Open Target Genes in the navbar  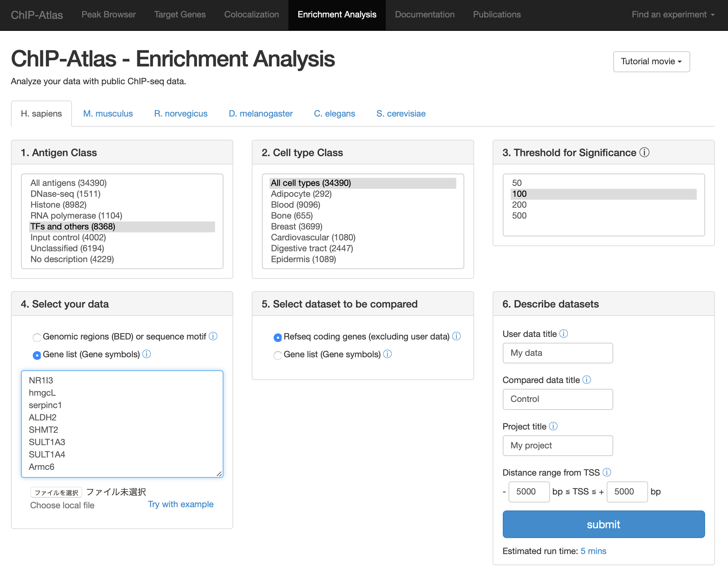tap(180, 15)
